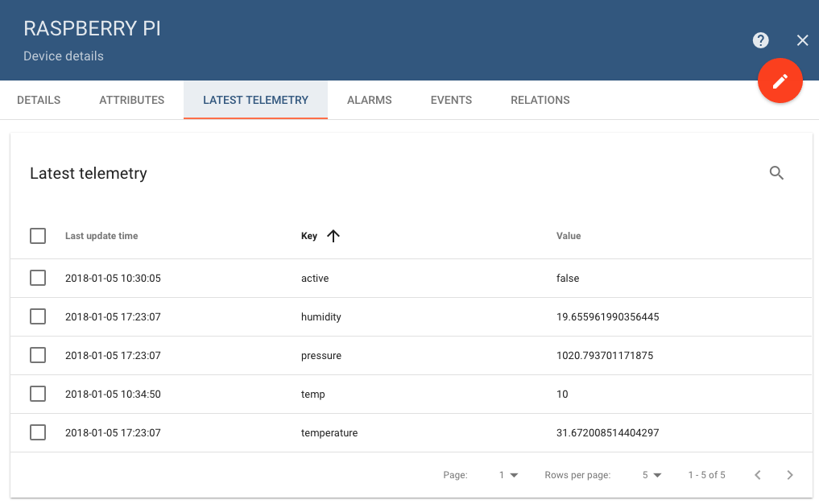Screen dimensions: 819x504
Task: Click the ascending sort indicator on Key
Action: (333, 236)
